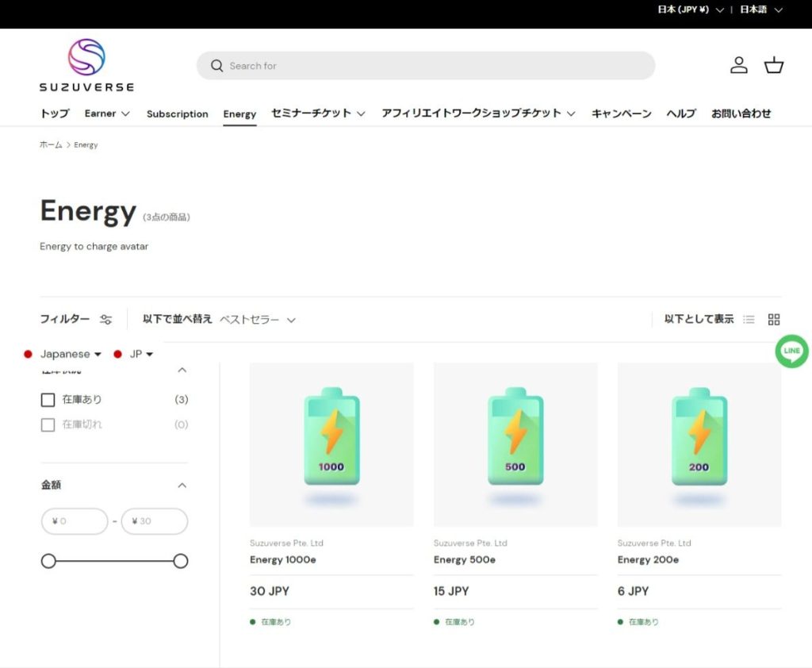
Task: Switch to list view layout icon
Action: (749, 320)
